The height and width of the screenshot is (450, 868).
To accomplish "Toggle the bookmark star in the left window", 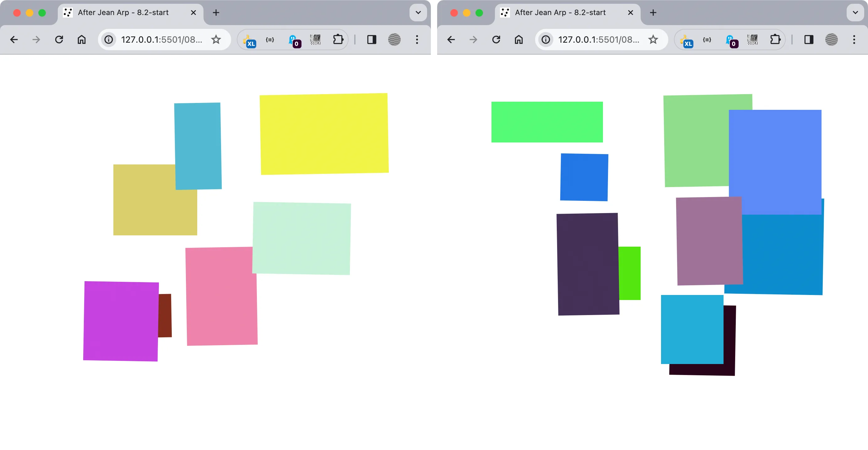I will click(x=216, y=40).
